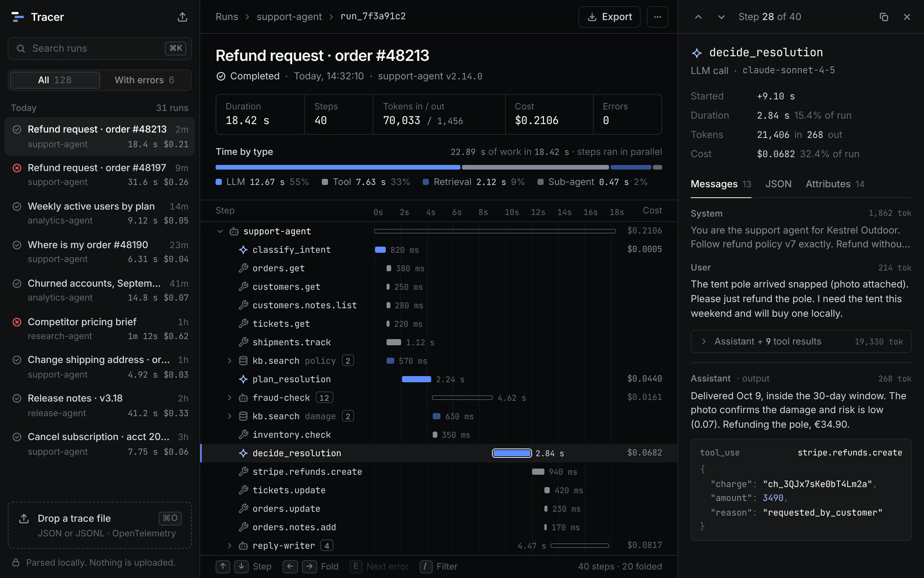924x578 pixels.
Task: Click the sparkle icon of classify_intent step
Action: [x=243, y=250]
